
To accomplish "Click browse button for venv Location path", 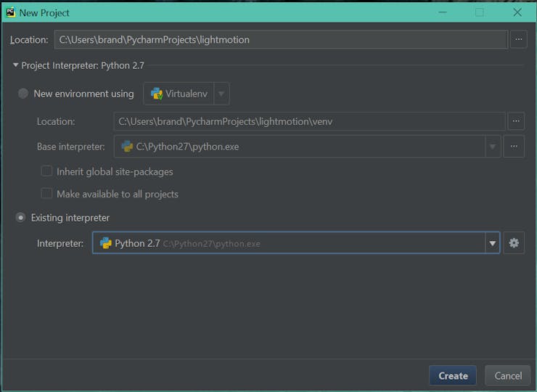I will click(516, 121).
